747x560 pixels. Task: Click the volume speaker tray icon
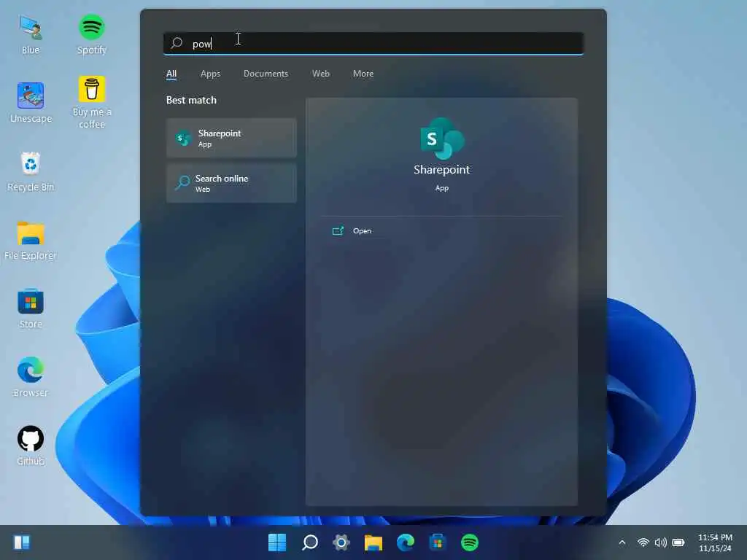coord(661,542)
